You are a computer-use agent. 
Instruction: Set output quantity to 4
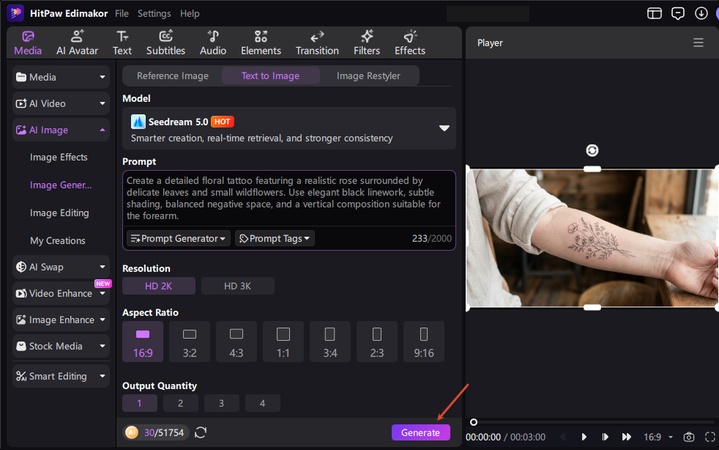[262, 403]
